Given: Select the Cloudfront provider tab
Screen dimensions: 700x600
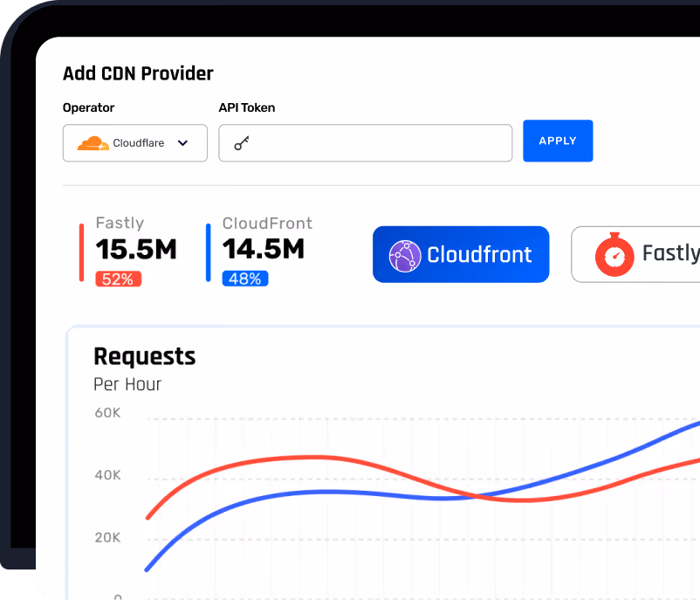Looking at the screenshot, I should click(x=461, y=254).
